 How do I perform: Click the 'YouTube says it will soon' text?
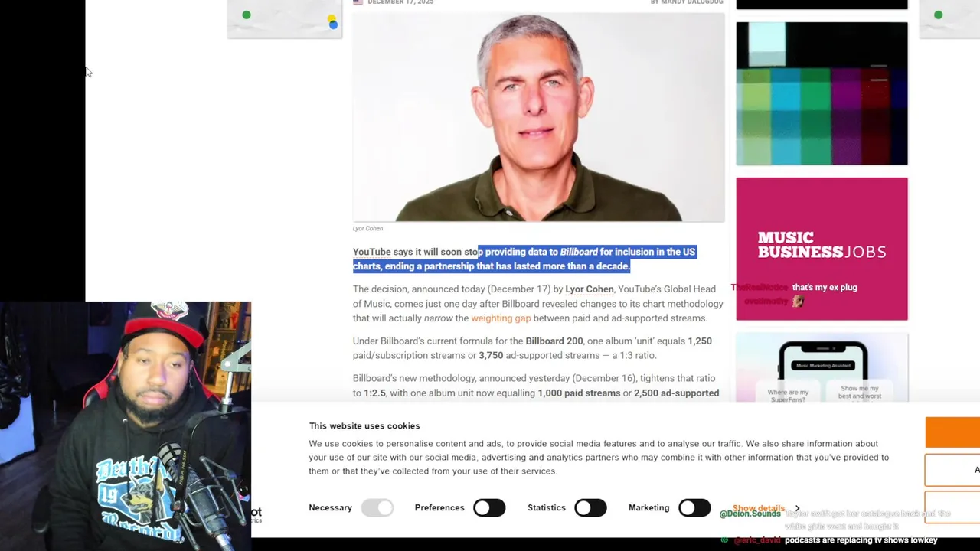[407, 252]
